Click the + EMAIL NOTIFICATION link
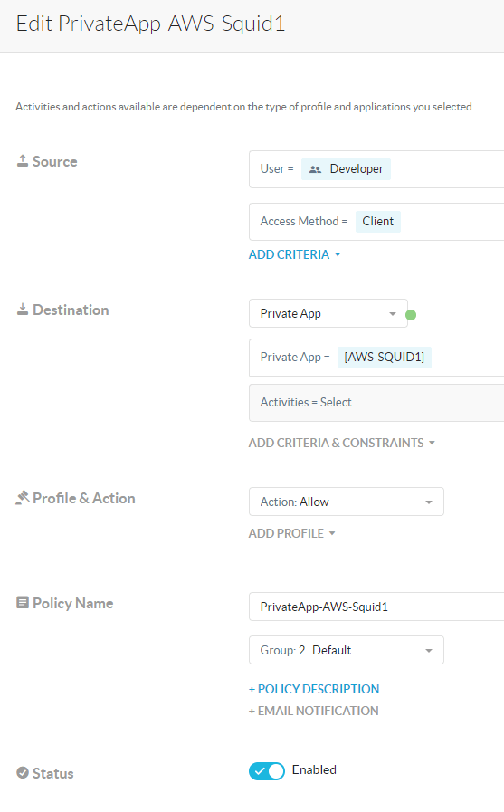Image resolution: width=504 pixels, height=812 pixels. (313, 711)
